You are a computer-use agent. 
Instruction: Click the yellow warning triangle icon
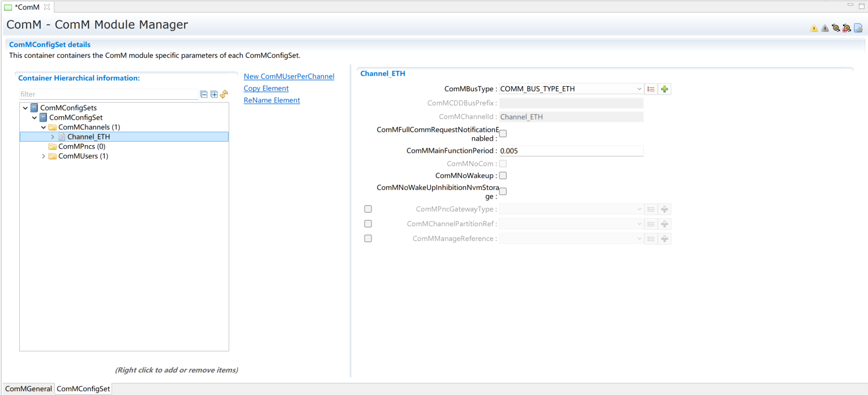click(814, 28)
